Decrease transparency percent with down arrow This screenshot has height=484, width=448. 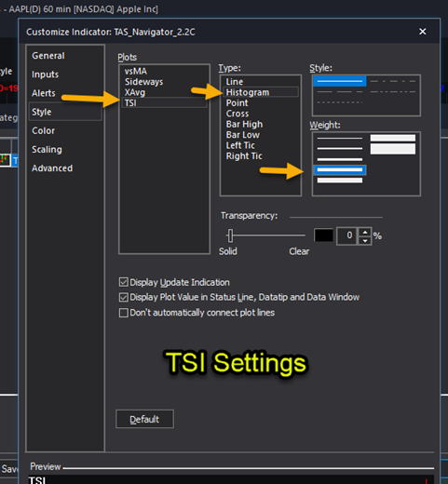(365, 240)
